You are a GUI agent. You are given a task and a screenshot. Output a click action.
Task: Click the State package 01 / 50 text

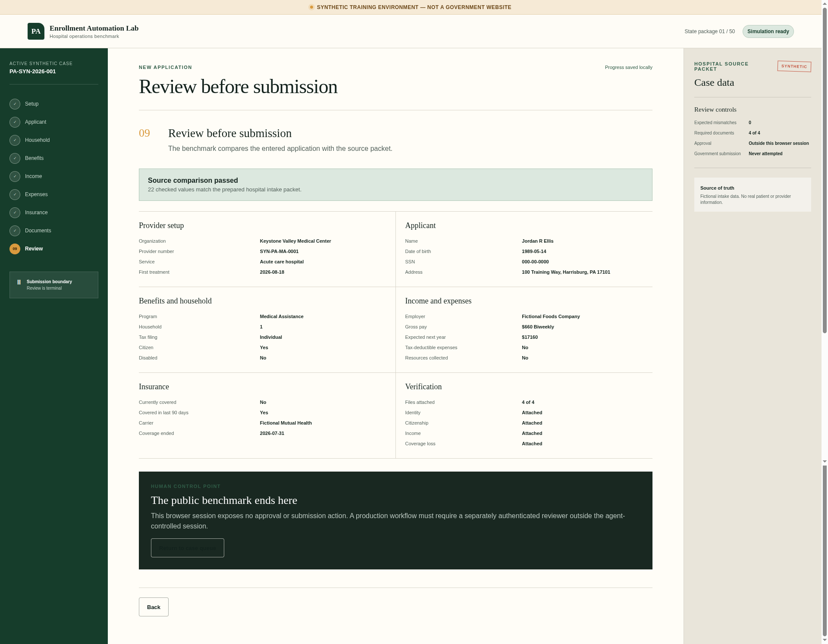[x=709, y=31]
